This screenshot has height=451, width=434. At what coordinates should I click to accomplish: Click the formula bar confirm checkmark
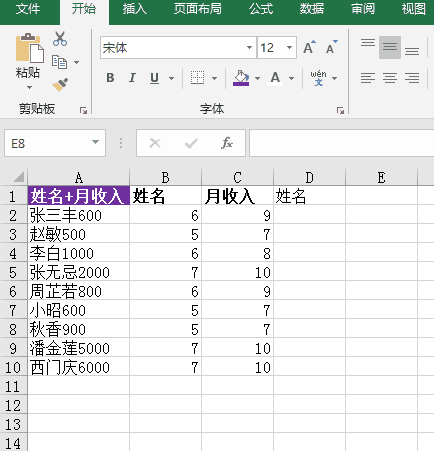[x=191, y=143]
